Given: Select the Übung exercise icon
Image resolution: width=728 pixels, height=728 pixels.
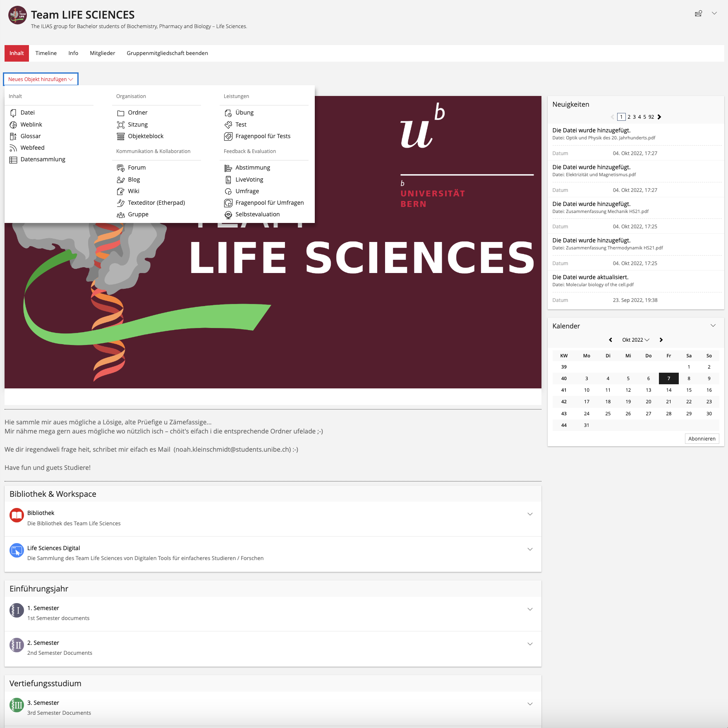Looking at the screenshot, I should click(x=228, y=113).
